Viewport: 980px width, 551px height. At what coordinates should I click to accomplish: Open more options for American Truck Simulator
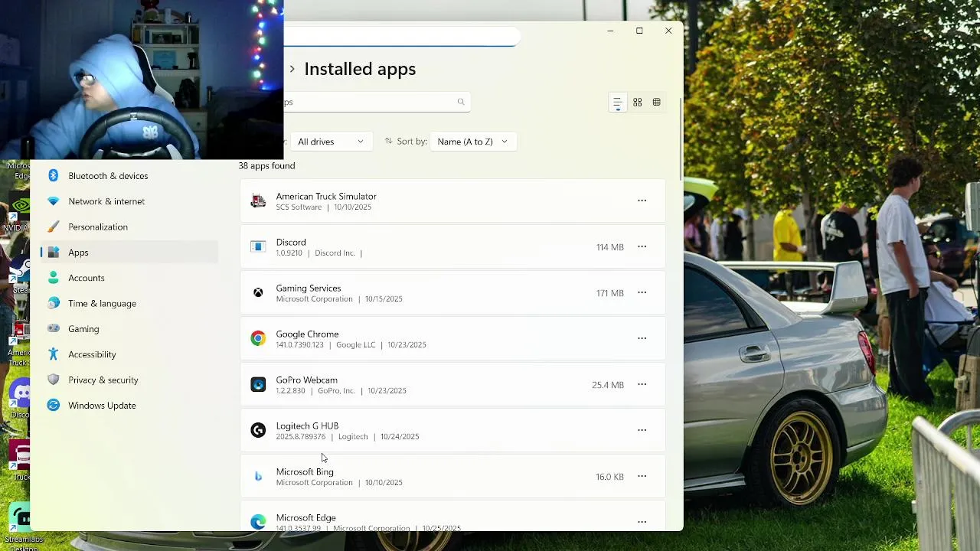pyautogui.click(x=642, y=201)
